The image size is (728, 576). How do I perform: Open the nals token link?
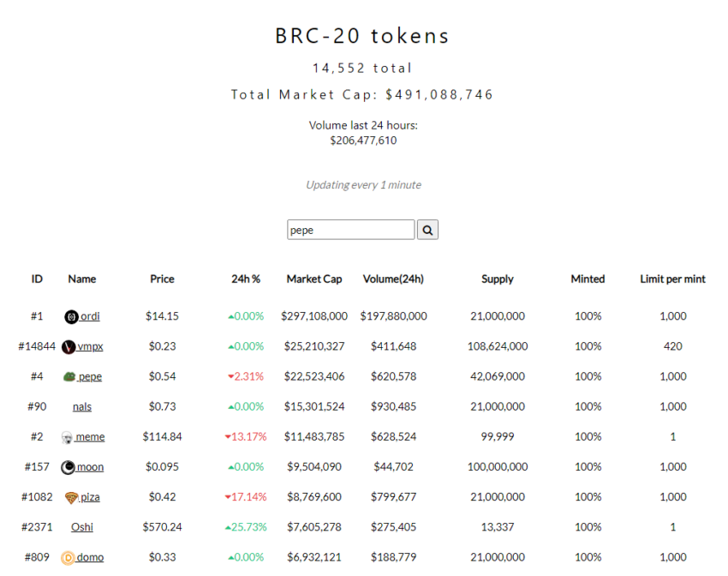(x=82, y=407)
